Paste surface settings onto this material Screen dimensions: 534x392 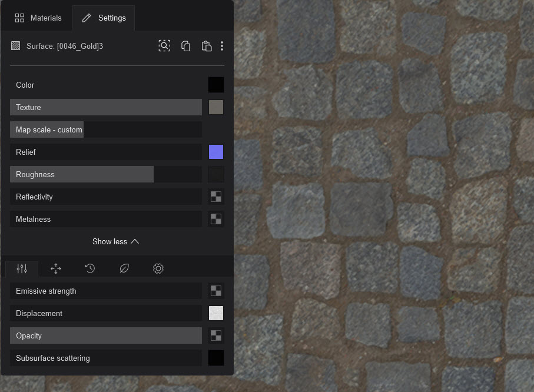click(207, 45)
